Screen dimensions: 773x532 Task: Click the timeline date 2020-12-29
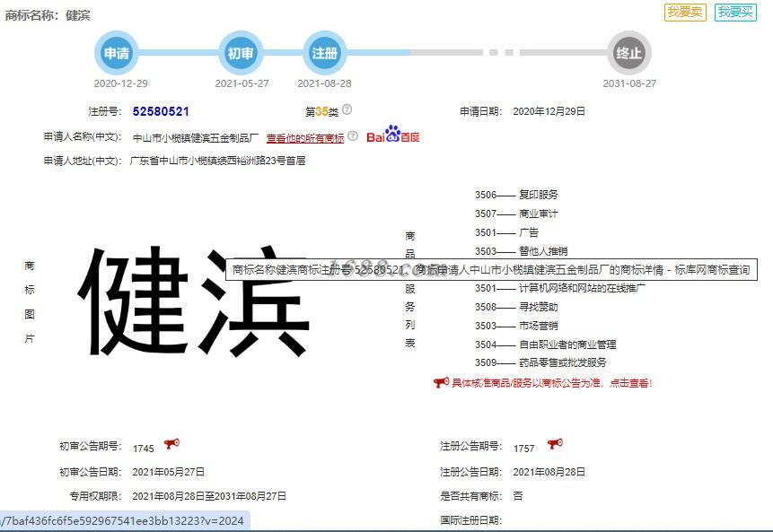121,83
